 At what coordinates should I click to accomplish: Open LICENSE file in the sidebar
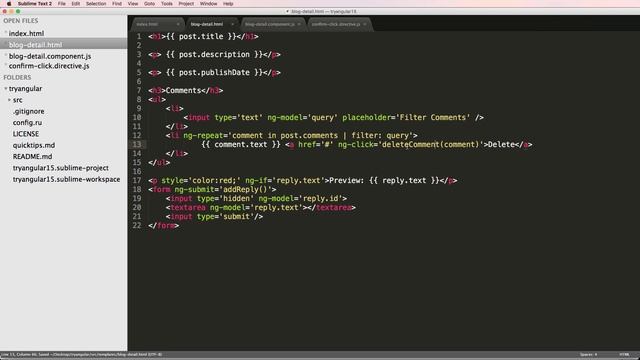coord(26,134)
